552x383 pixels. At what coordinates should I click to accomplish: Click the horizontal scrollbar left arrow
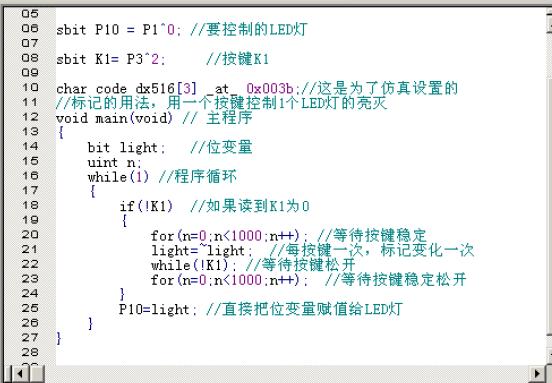click(20, 374)
